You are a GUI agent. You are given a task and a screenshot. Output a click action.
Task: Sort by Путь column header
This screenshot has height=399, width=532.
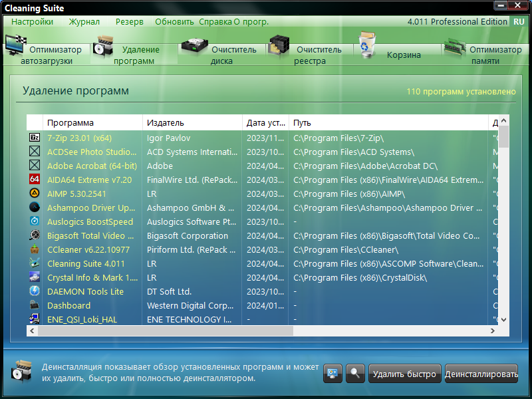click(388, 122)
